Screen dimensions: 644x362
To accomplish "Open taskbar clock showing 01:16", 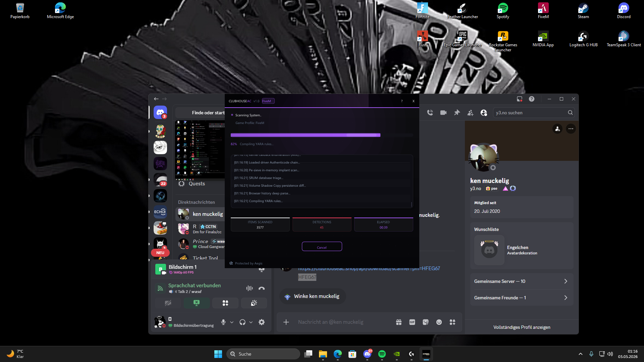I will tap(628, 354).
